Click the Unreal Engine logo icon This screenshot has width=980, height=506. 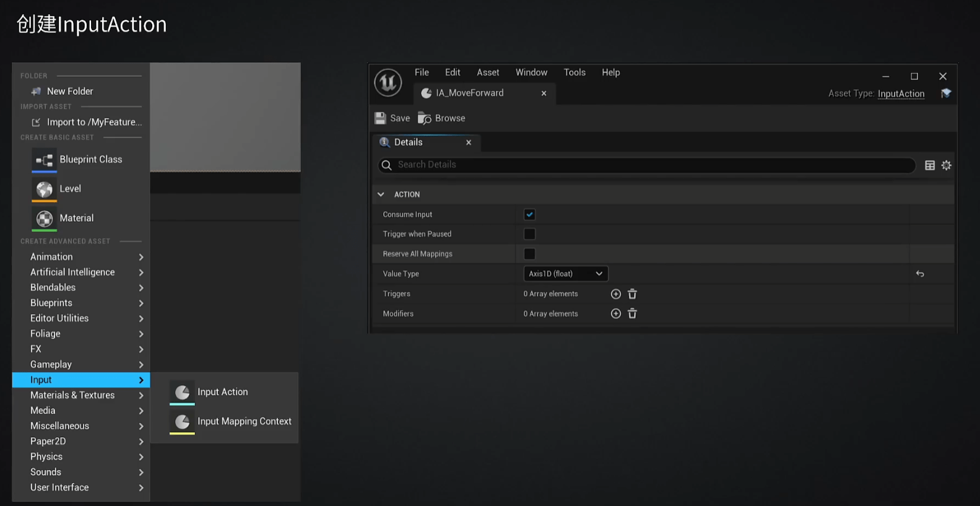[x=388, y=82]
